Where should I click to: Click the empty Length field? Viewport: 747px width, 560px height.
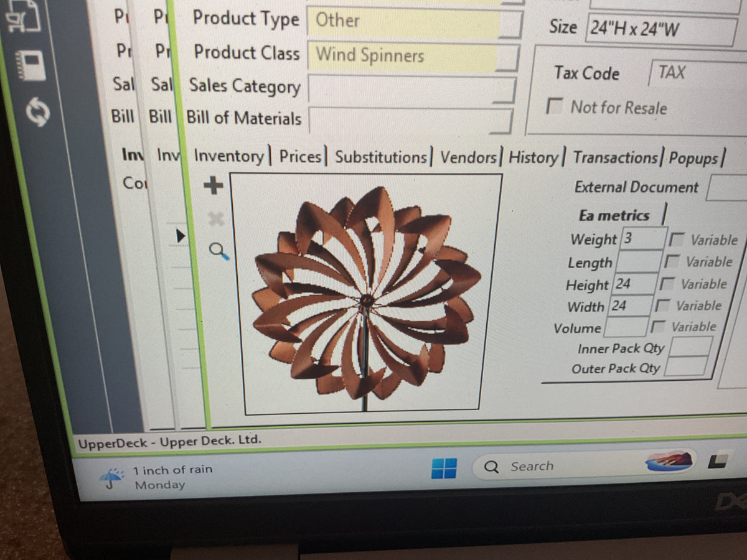pyautogui.click(x=637, y=261)
